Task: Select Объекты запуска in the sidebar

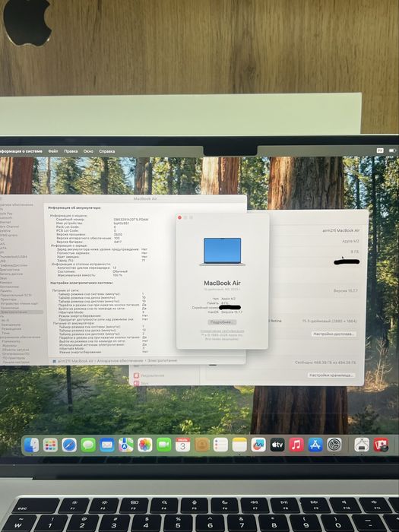Action: click(x=16, y=350)
